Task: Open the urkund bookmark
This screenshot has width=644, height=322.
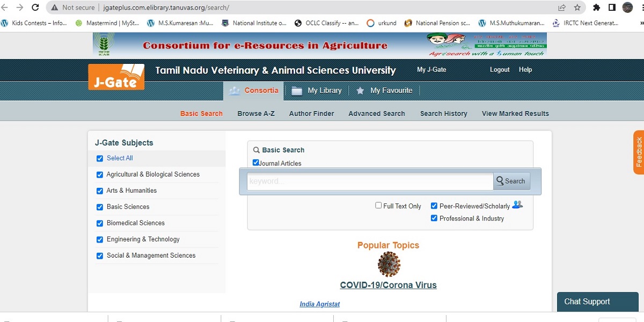Action: pyautogui.click(x=382, y=23)
